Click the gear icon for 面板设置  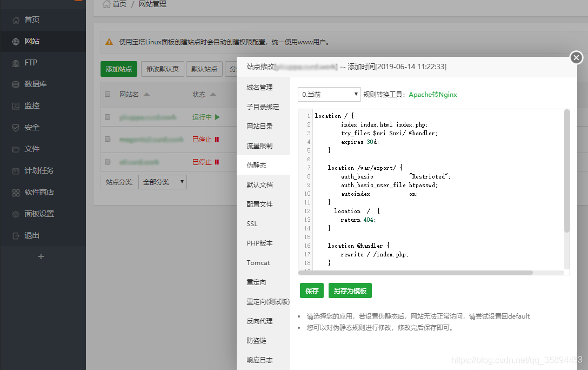16,214
